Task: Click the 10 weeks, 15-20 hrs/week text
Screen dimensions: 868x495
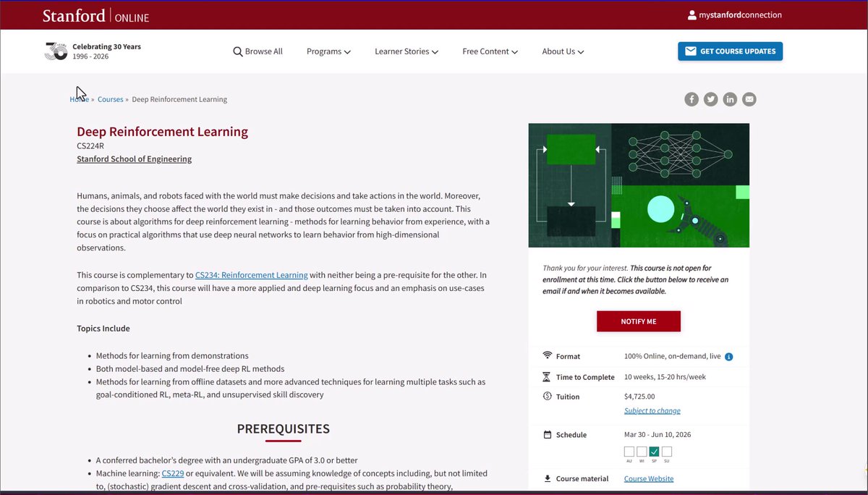Action: pos(665,377)
